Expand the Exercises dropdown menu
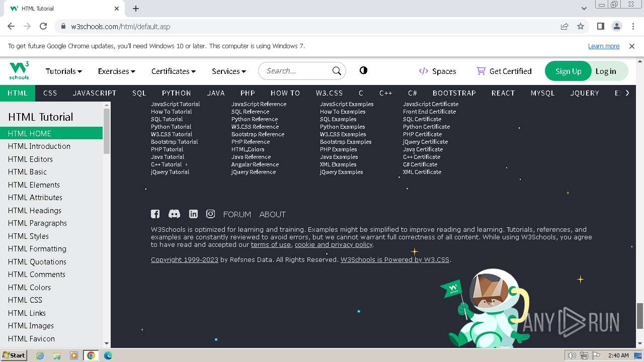The height and width of the screenshot is (362, 644). 116,71
